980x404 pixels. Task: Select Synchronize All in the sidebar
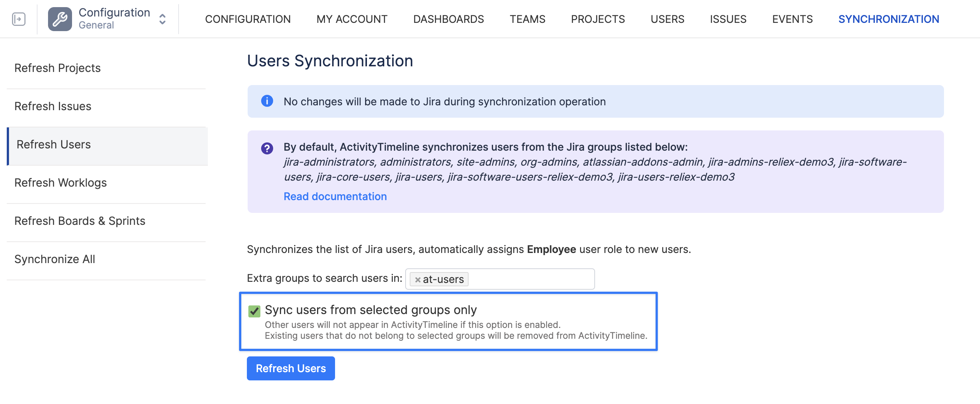pyautogui.click(x=55, y=259)
